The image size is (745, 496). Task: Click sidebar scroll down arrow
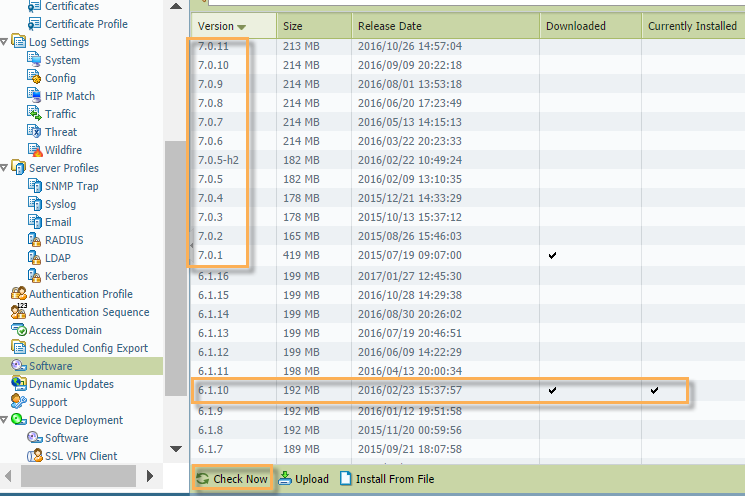(x=176, y=448)
